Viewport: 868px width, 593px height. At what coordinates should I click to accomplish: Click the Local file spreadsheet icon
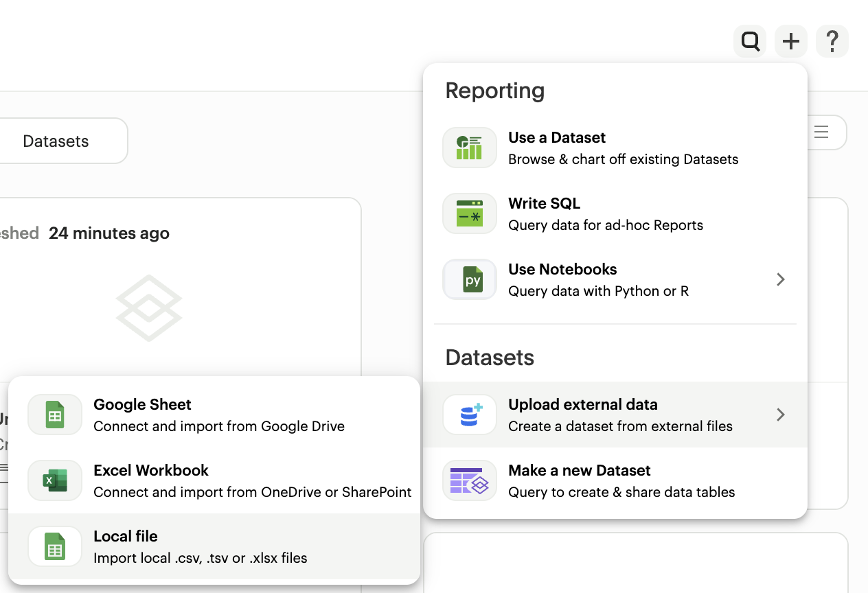coord(54,546)
